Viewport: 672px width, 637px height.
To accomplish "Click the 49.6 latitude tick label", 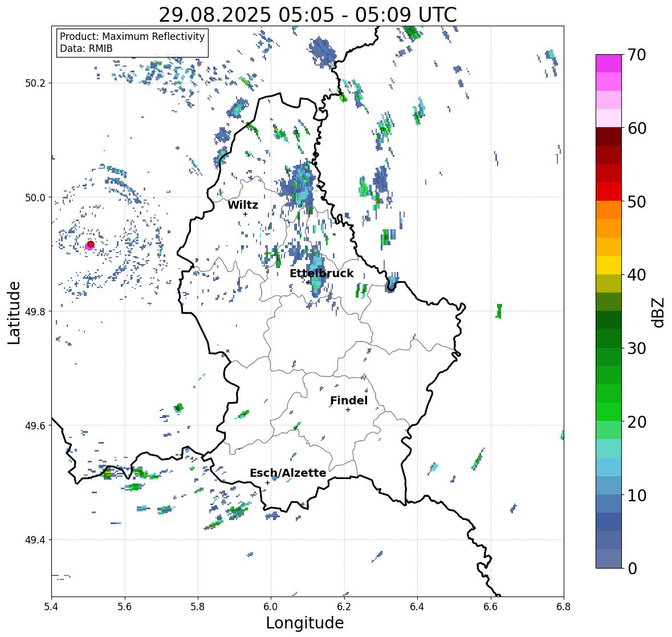I will 35,425.
